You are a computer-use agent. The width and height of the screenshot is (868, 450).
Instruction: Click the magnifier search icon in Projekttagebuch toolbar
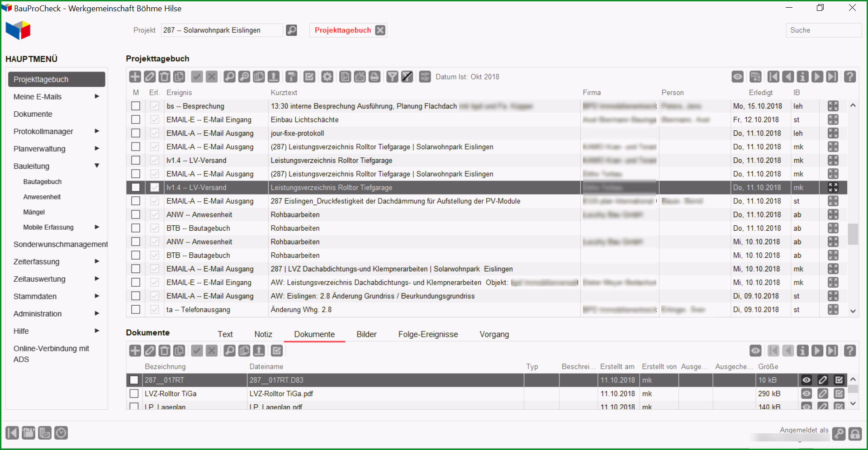tap(229, 76)
